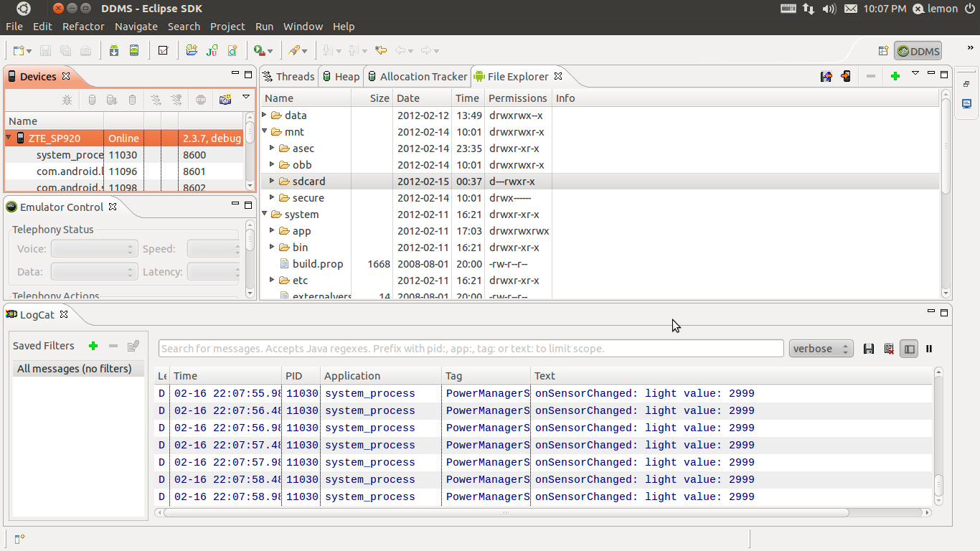Collapse the ZTE_SP920 device tree
The width and height of the screenshot is (980, 551).
pos(9,138)
